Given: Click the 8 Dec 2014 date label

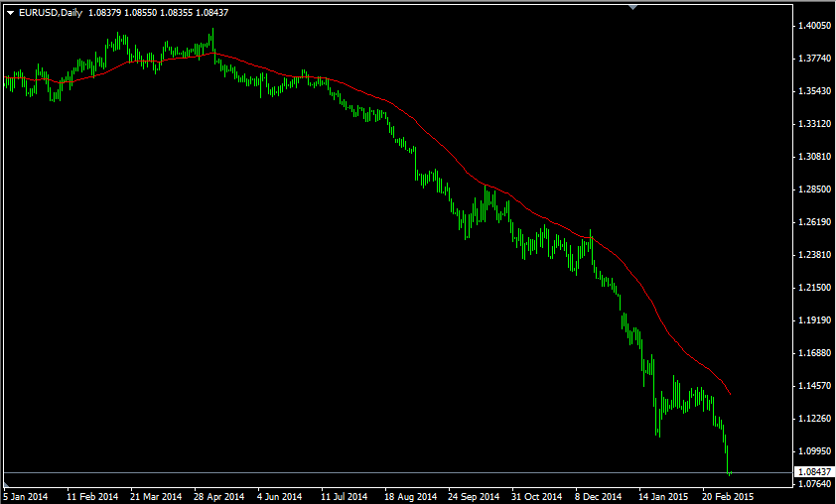Looking at the screenshot, I should tap(599, 496).
